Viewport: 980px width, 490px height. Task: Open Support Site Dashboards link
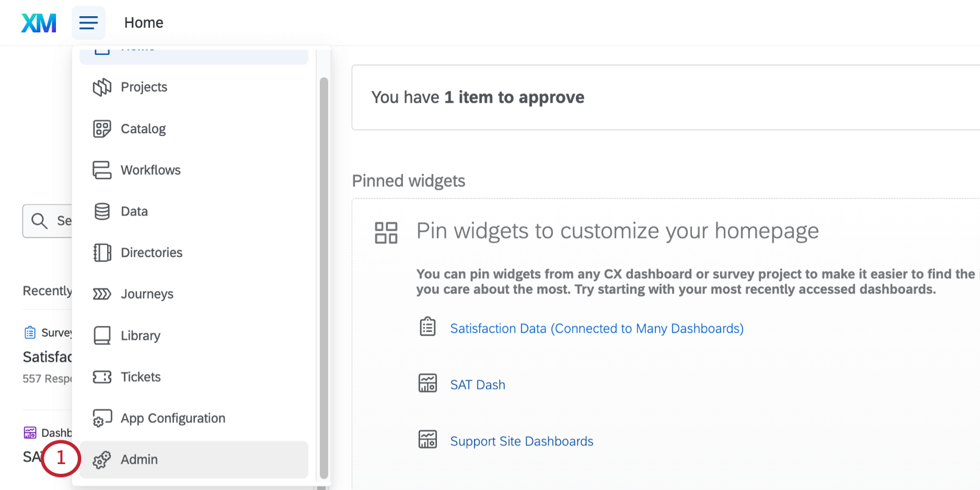[x=522, y=442]
